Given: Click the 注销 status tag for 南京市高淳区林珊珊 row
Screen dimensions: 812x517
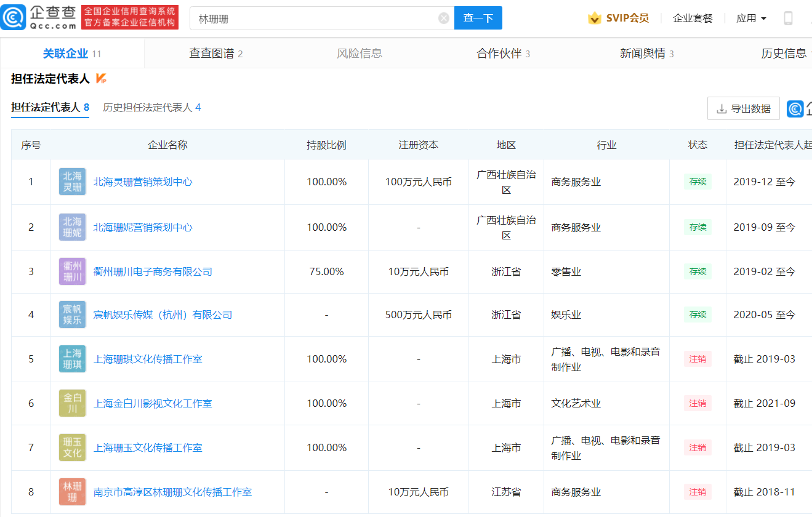Looking at the screenshot, I should [697, 492].
